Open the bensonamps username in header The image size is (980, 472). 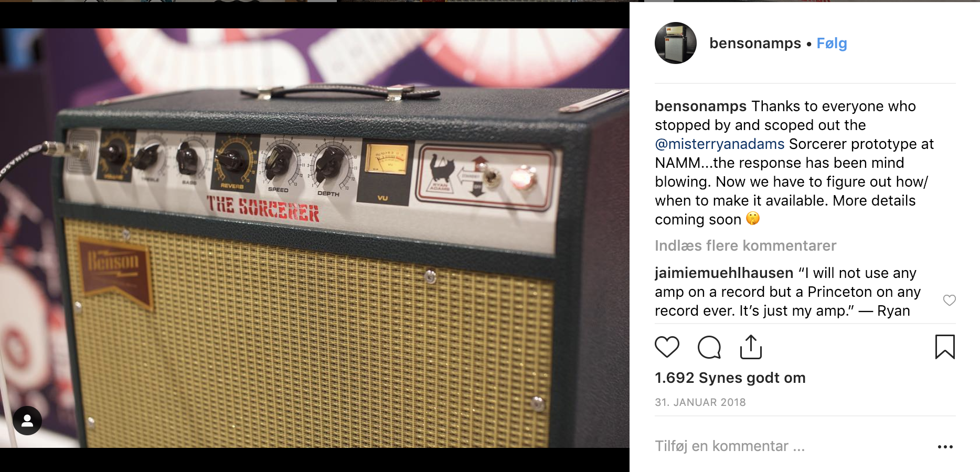click(x=755, y=44)
